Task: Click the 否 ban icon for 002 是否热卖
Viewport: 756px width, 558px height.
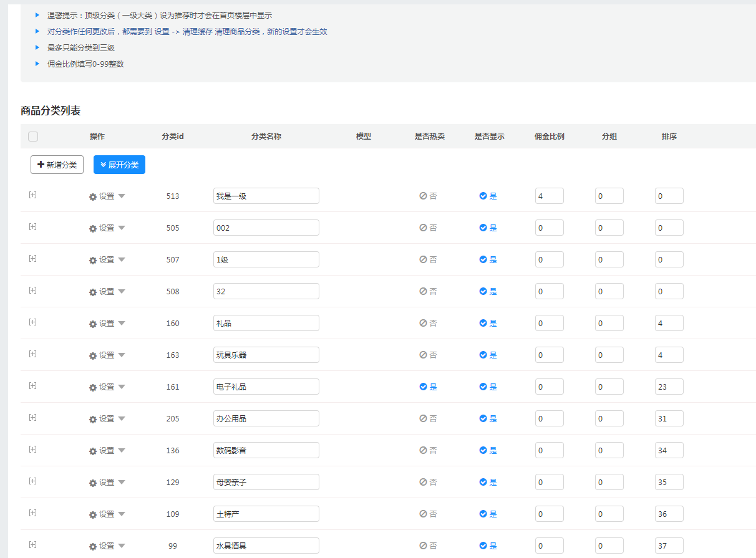Action: pyautogui.click(x=423, y=228)
